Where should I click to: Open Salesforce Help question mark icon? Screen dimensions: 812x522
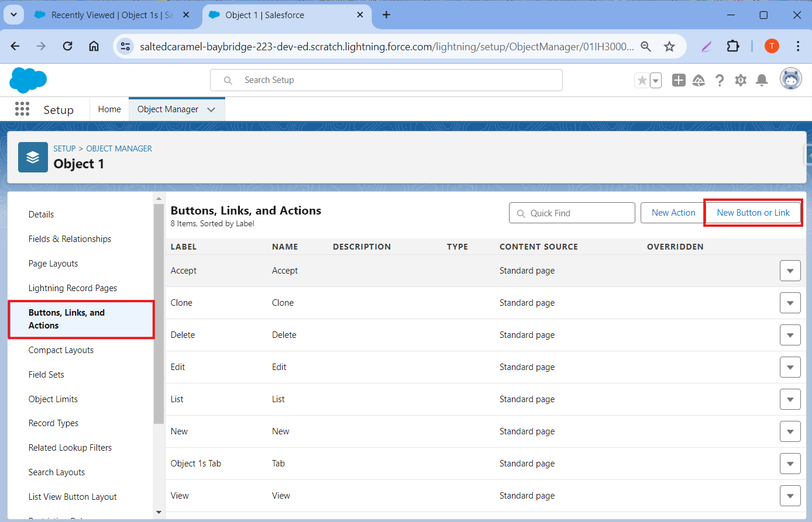pyautogui.click(x=720, y=81)
